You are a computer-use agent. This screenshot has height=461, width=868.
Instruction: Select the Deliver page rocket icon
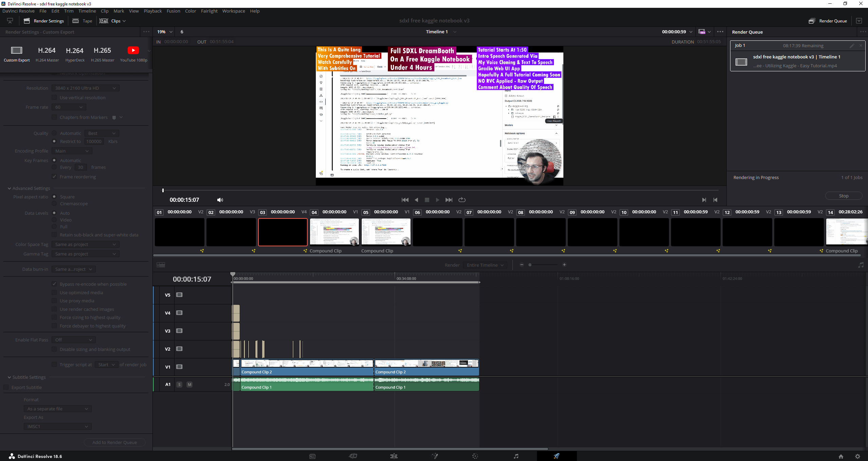557,456
